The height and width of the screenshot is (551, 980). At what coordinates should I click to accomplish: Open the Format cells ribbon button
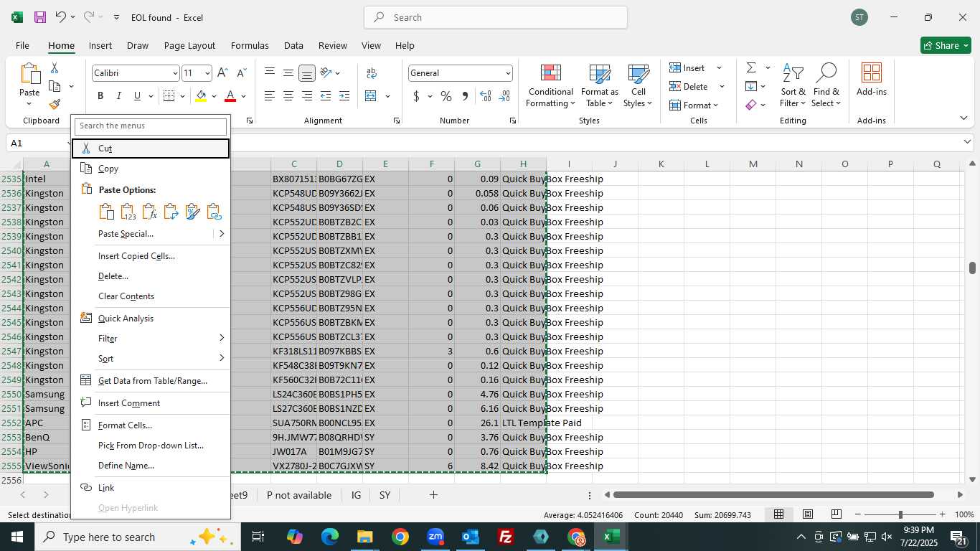[x=693, y=105]
